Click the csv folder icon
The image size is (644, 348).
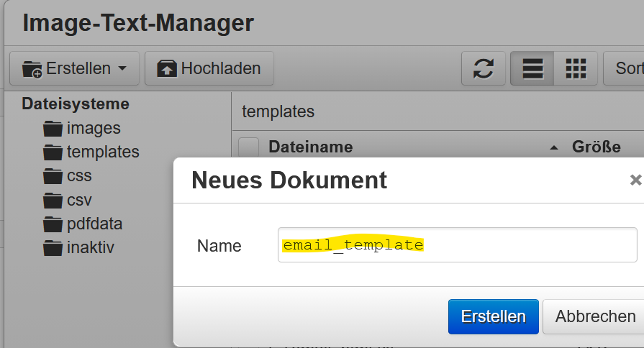click(53, 201)
